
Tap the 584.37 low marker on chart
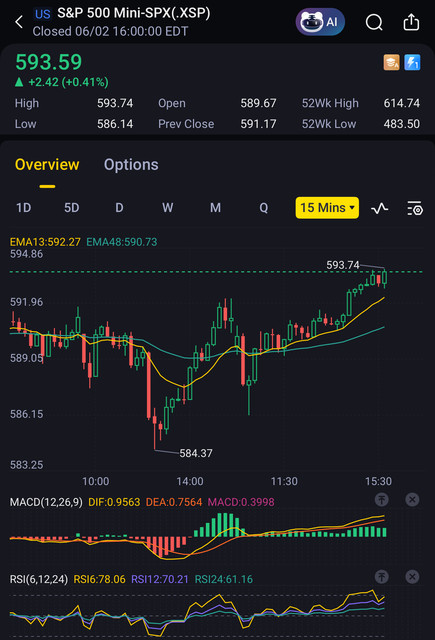(x=196, y=453)
